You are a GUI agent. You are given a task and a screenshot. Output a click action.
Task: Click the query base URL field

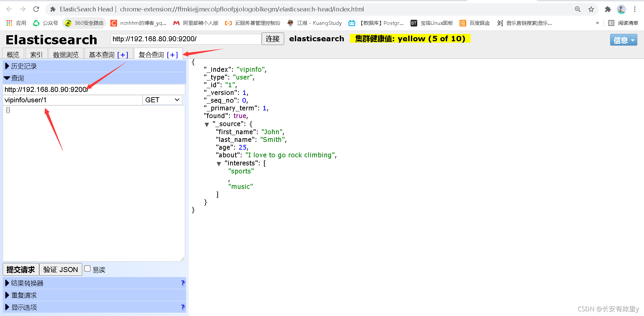94,90
